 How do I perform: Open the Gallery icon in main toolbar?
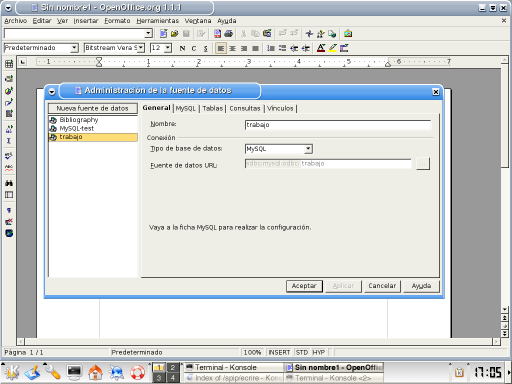(348, 33)
